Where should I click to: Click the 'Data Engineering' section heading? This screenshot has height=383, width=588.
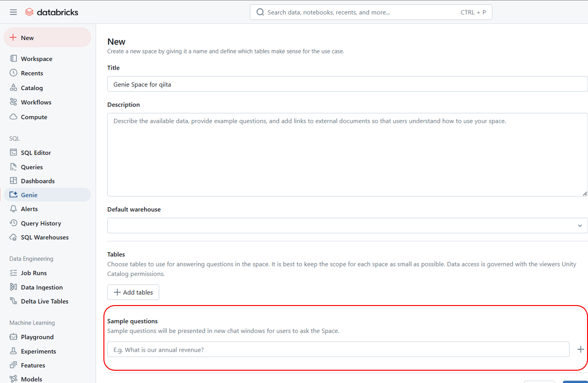click(x=31, y=259)
